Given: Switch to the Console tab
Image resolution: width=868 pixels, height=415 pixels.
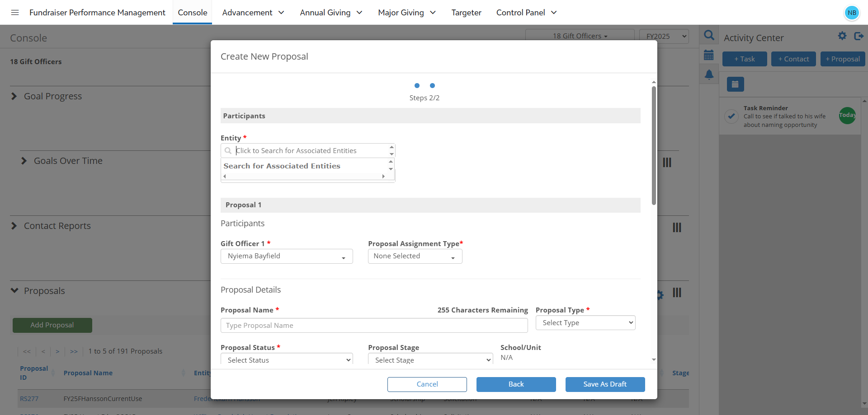Looking at the screenshot, I should point(192,12).
